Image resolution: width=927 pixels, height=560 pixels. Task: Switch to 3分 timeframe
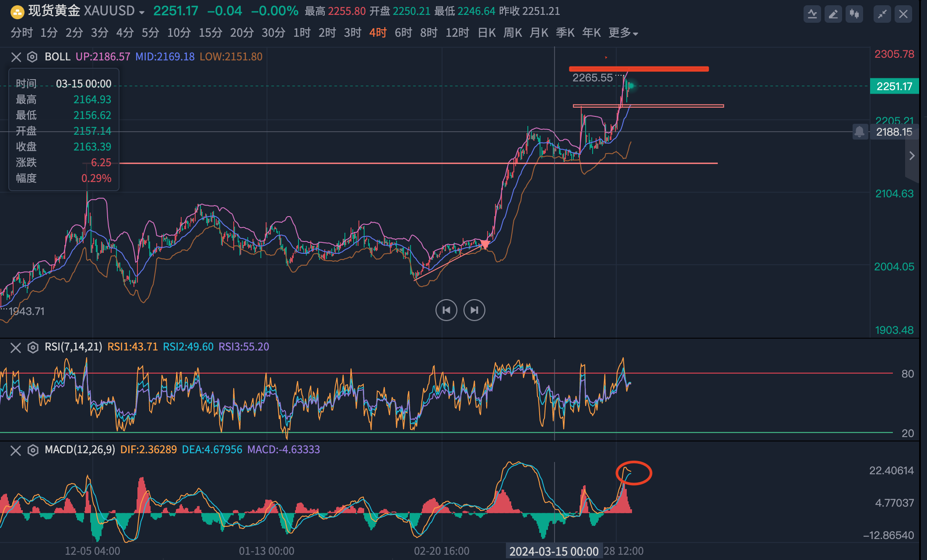(x=100, y=33)
